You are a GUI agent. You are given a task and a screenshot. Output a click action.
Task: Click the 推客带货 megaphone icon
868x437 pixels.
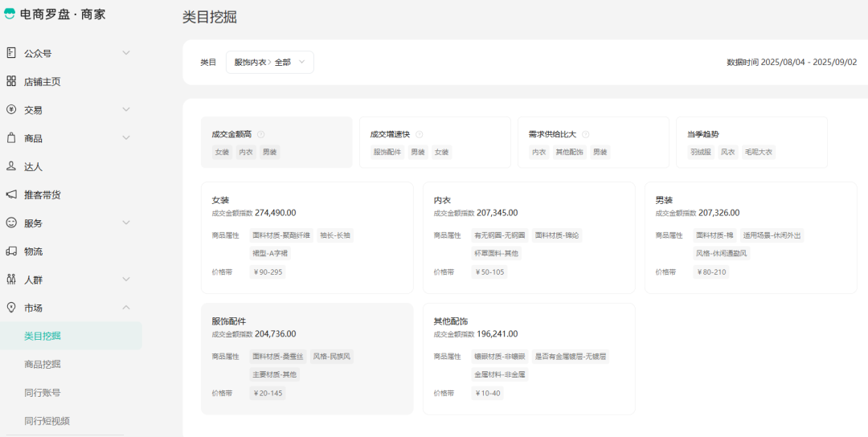(11, 194)
